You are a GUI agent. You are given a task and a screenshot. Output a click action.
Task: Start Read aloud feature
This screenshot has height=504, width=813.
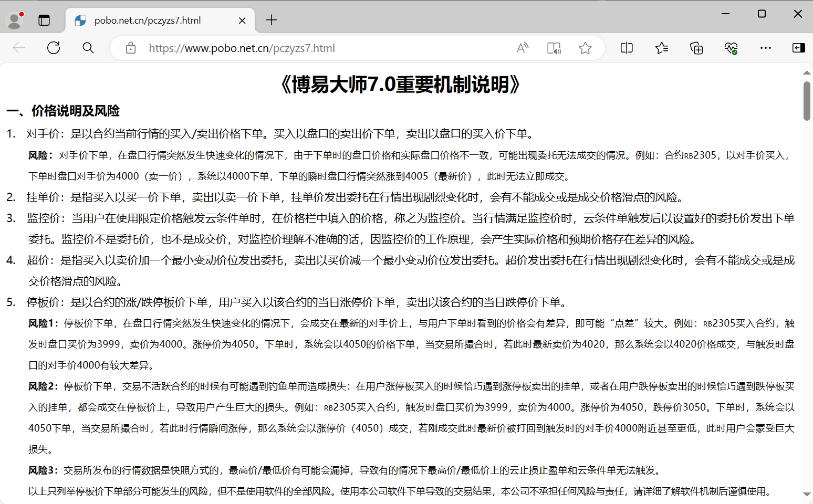tap(523, 48)
